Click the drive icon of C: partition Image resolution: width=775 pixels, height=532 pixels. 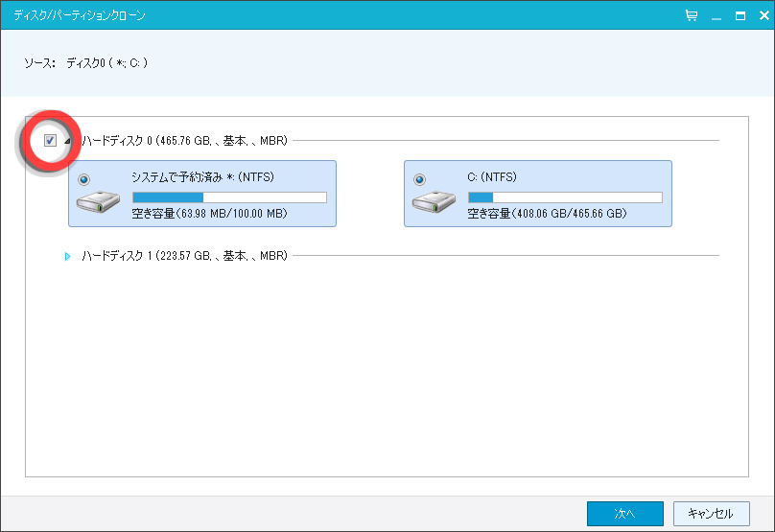pyautogui.click(x=434, y=201)
